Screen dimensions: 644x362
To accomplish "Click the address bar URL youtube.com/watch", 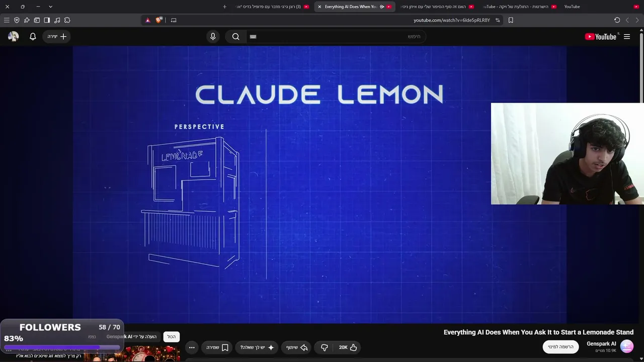I will pyautogui.click(x=452, y=20).
